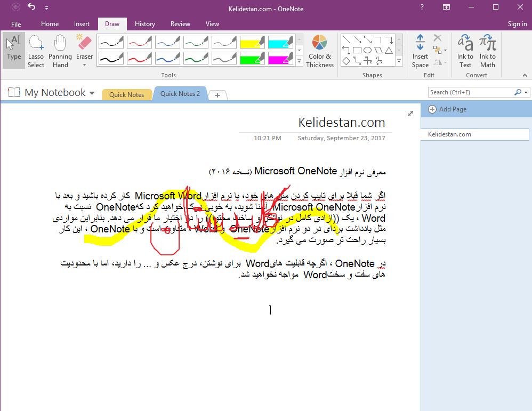
Task: Click Sign in link
Action: tap(517, 24)
